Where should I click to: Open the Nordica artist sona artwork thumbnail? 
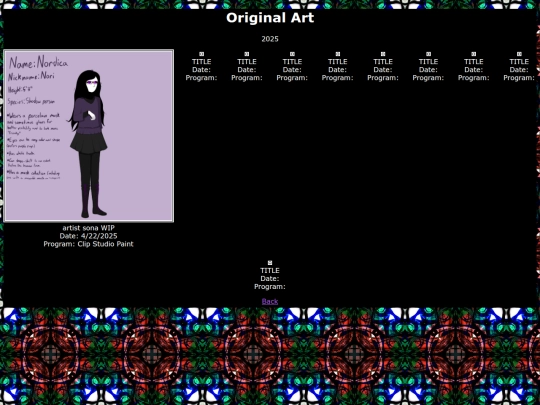point(89,136)
